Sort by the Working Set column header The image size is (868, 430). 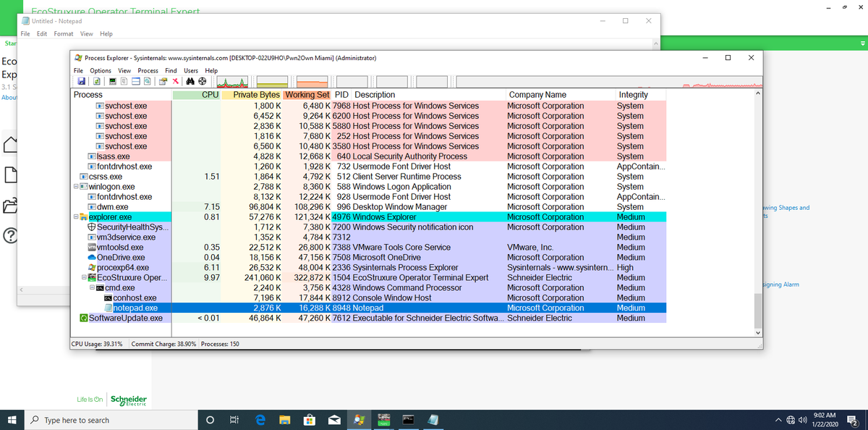tap(307, 95)
